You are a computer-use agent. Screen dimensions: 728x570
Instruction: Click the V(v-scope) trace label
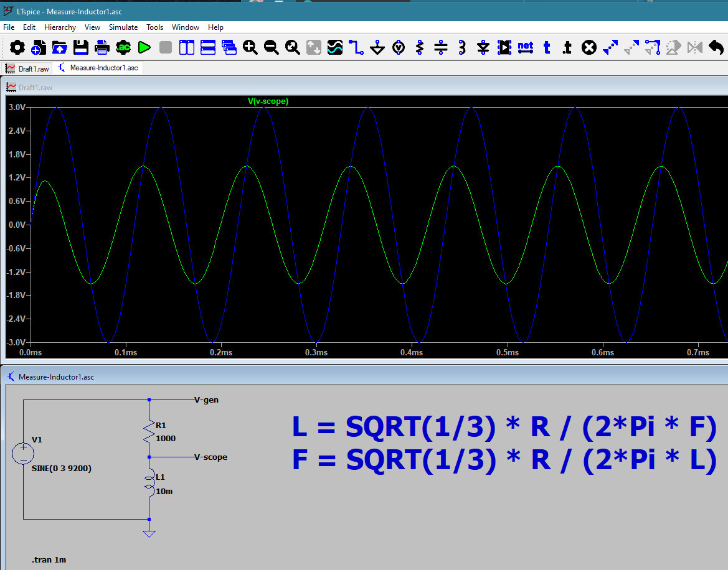(268, 101)
